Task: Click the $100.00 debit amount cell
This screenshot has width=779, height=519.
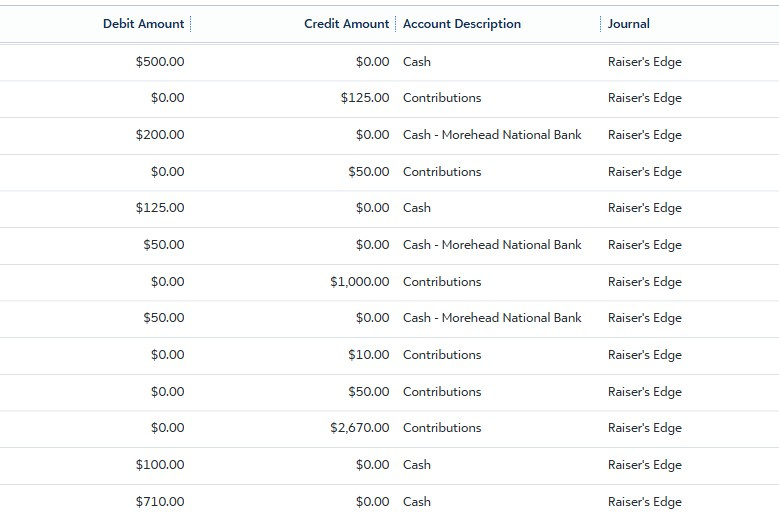Action: tap(160, 465)
